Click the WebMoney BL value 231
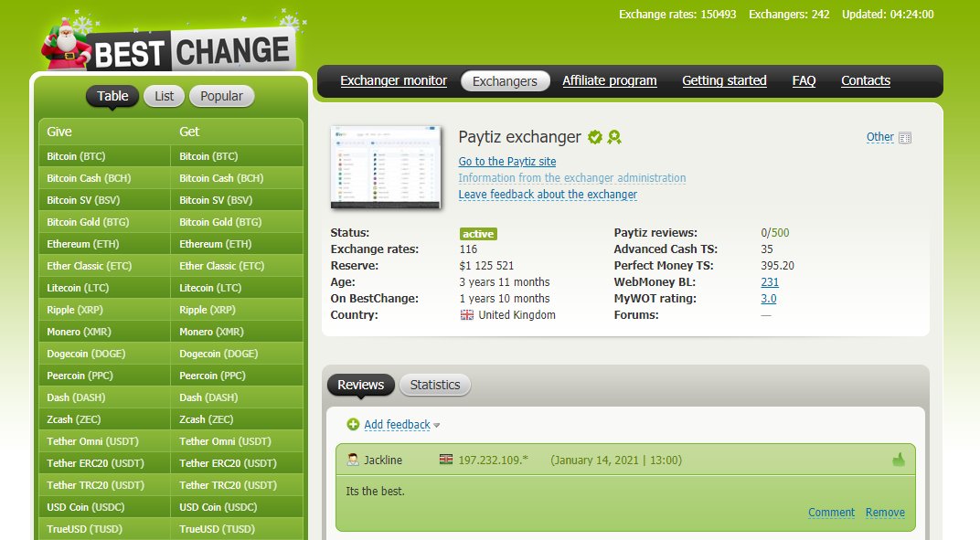The width and height of the screenshot is (980, 540). click(x=770, y=281)
